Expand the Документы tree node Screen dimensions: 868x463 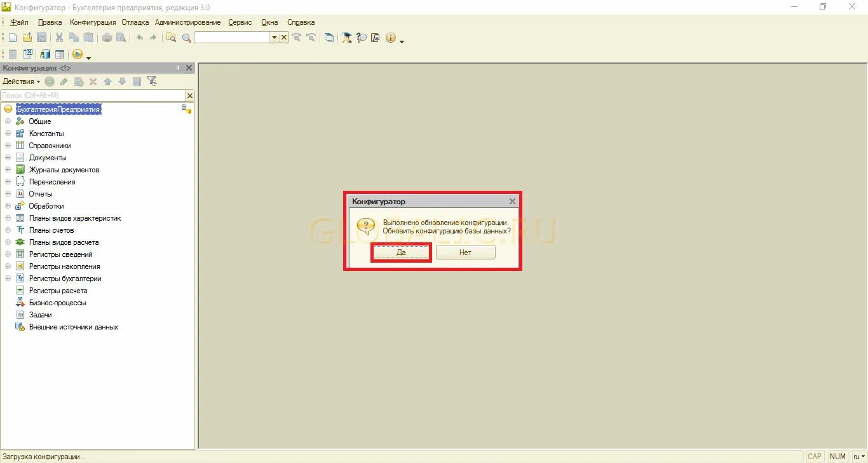click(x=8, y=158)
